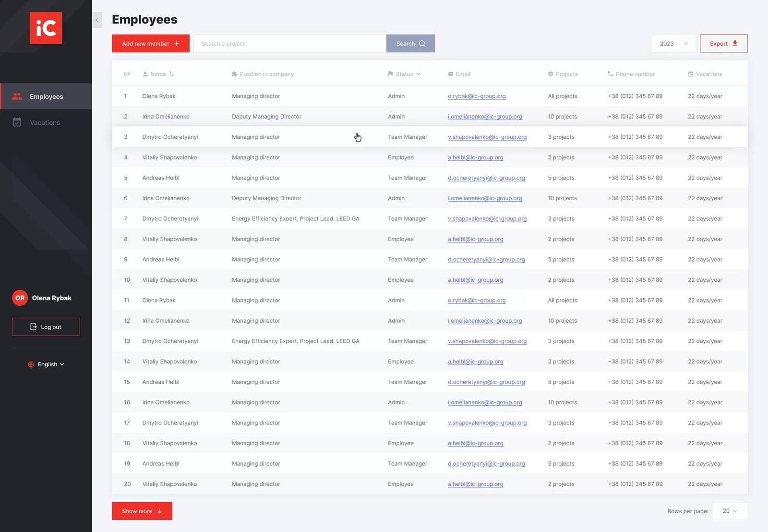
Task: Click the gear icon in Projects header
Action: [551, 74]
